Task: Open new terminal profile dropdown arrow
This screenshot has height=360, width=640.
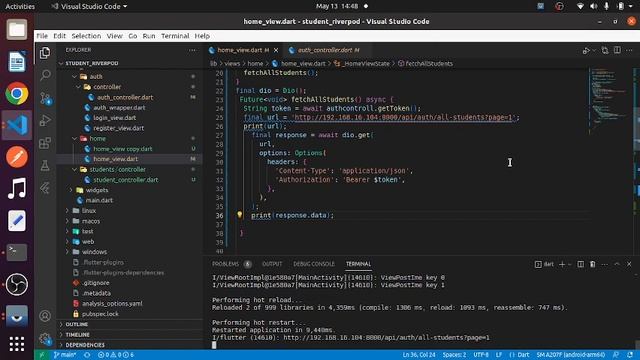Action: (x=570, y=264)
